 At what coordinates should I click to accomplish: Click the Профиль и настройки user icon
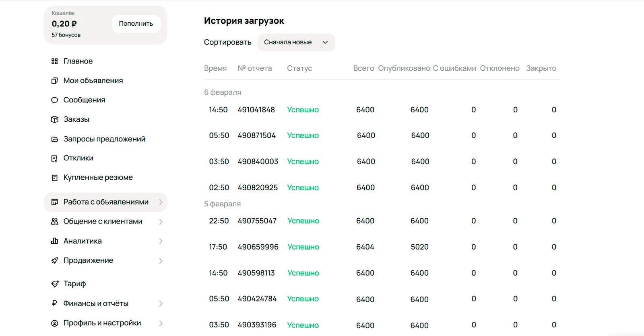click(x=55, y=323)
